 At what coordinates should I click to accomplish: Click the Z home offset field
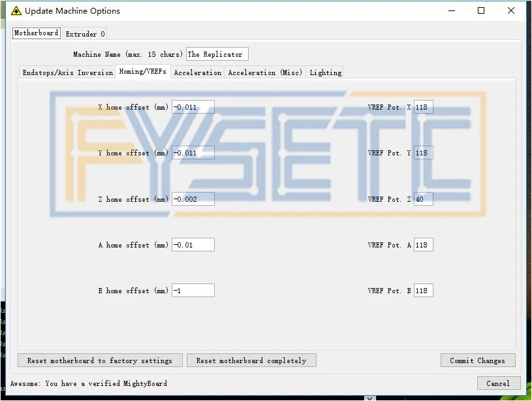point(193,199)
